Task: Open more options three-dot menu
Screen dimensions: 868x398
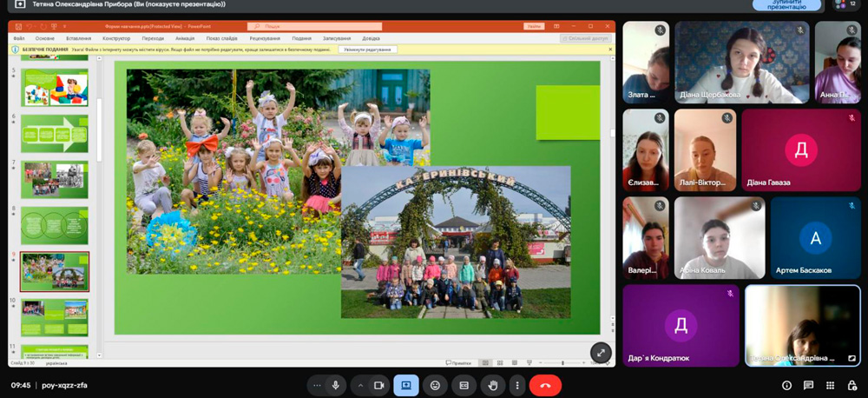Action: tap(517, 385)
